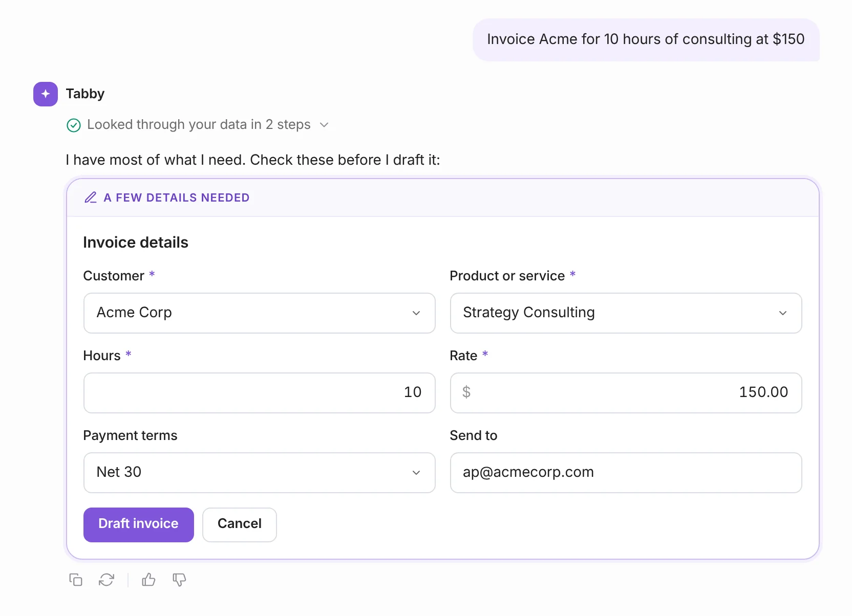Click the user message about invoicing Acme

pos(646,40)
